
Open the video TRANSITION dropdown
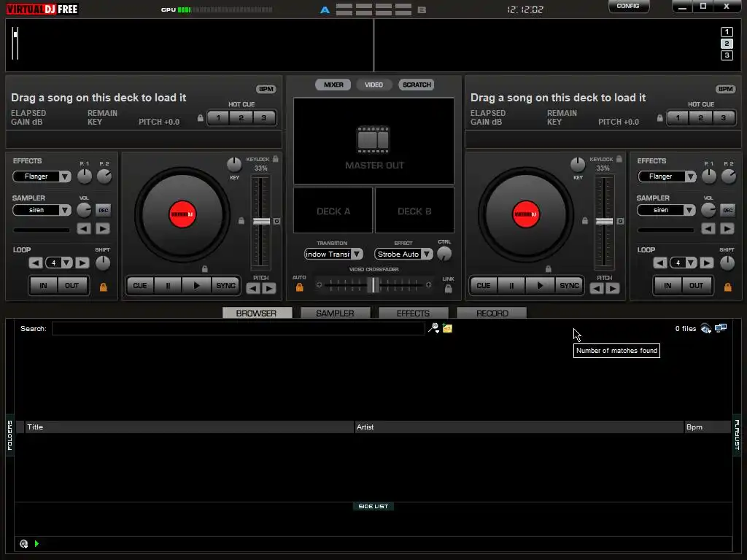point(357,254)
